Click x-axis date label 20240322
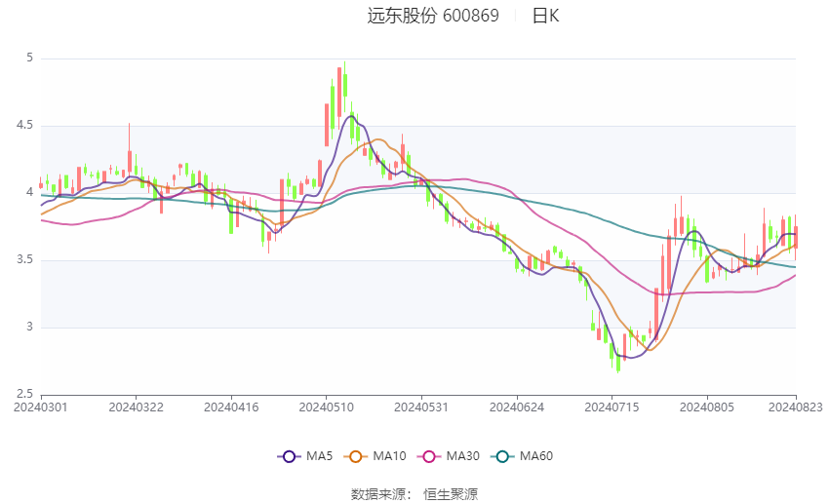This screenshot has width=829, height=504. (136, 407)
